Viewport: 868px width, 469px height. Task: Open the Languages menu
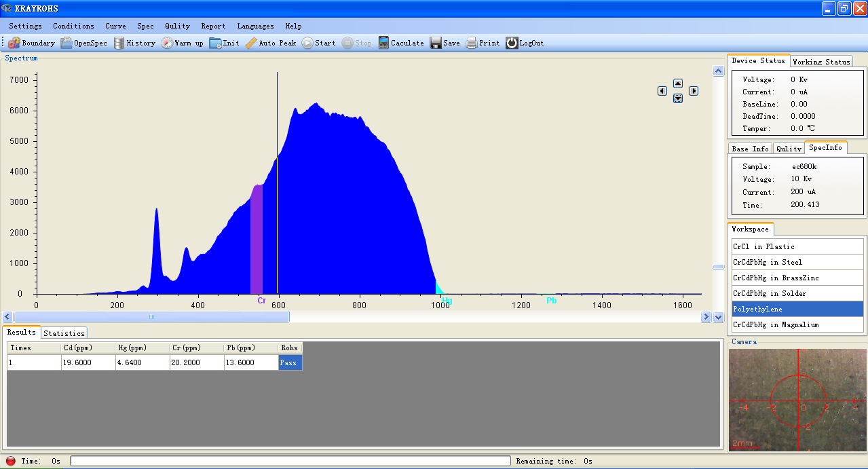point(255,26)
